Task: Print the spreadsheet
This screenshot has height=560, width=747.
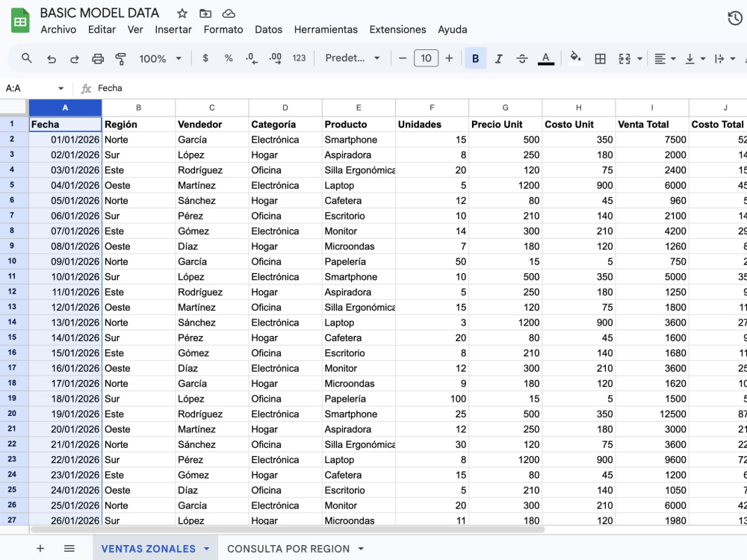Action: click(x=98, y=58)
